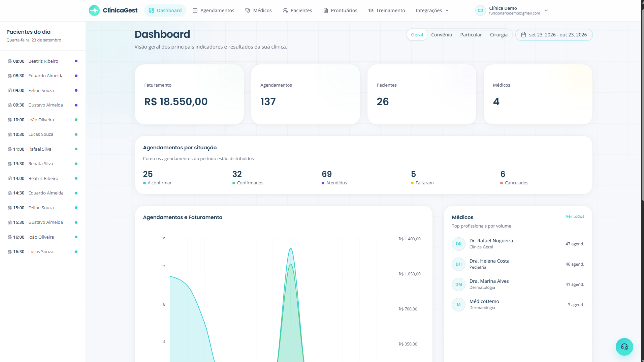644x362 pixels.
Task: Select the 14:00 Beatriz Ribeiro appointment
Action: coord(43,179)
